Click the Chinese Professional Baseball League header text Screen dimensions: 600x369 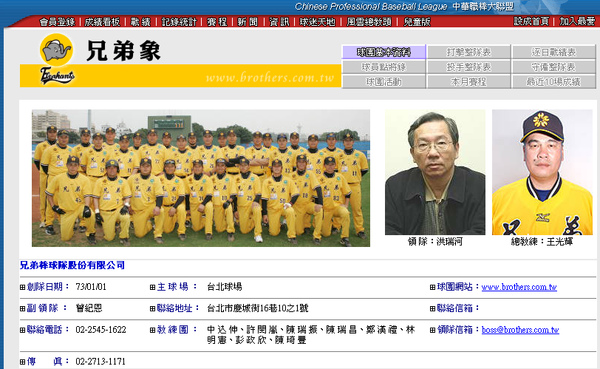point(370,7)
